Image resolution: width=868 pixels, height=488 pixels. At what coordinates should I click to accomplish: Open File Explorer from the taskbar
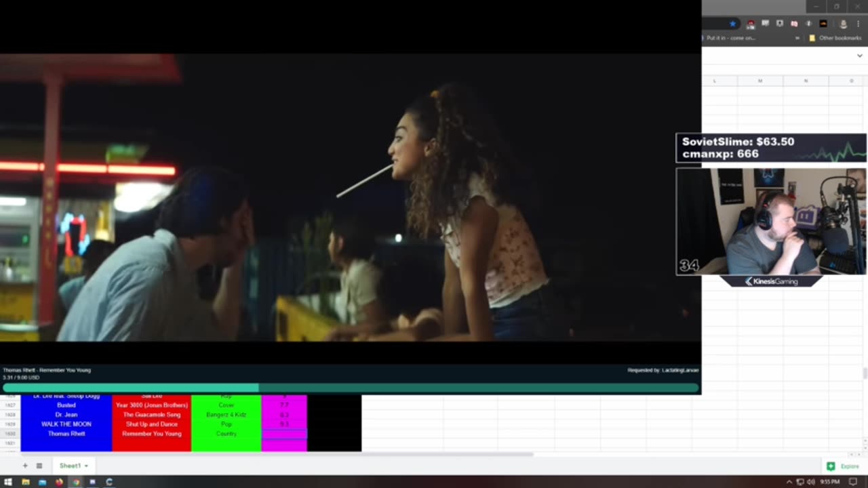(25, 482)
